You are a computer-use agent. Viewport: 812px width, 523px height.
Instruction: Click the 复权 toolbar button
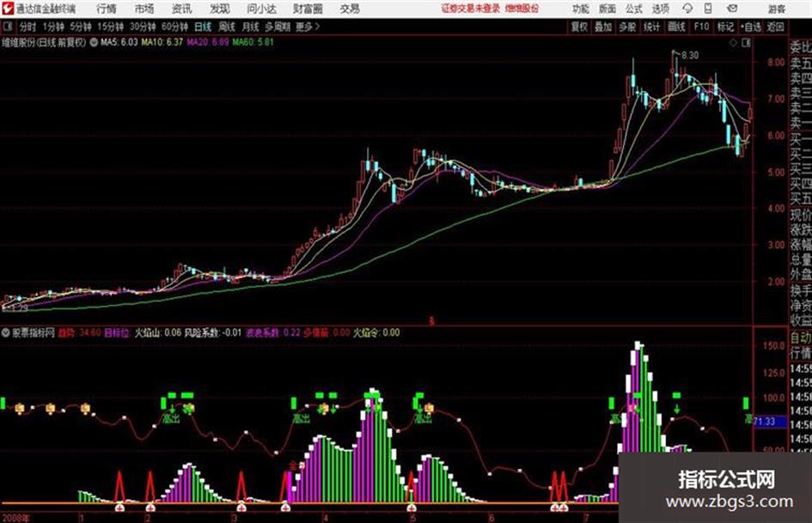578,27
